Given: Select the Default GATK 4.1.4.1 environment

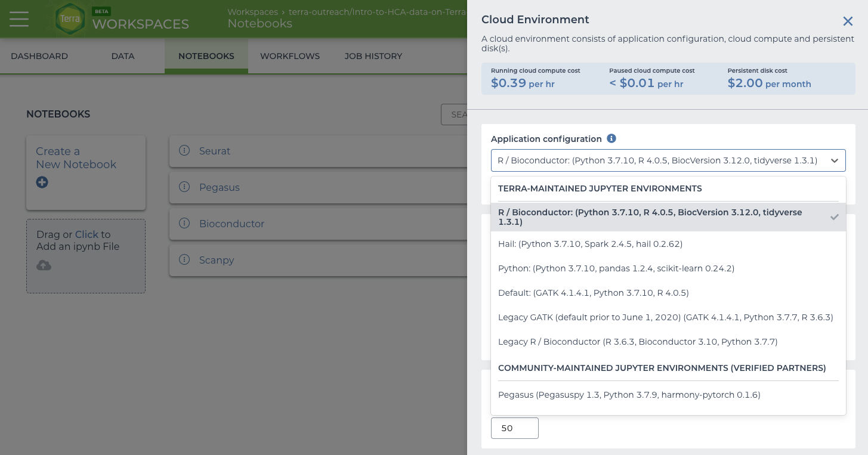Looking at the screenshot, I should 668,293.
